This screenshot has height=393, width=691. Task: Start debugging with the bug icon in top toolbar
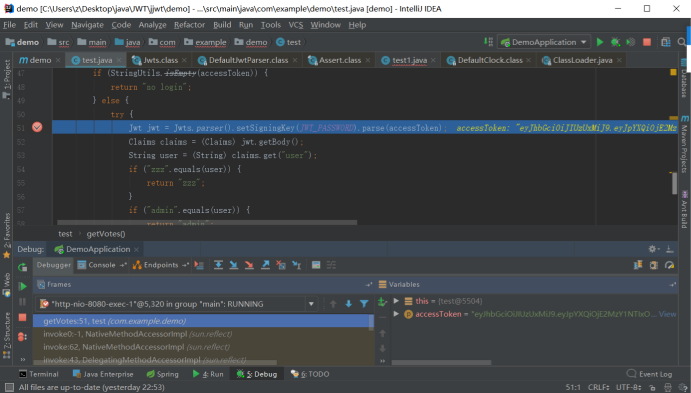tap(615, 42)
